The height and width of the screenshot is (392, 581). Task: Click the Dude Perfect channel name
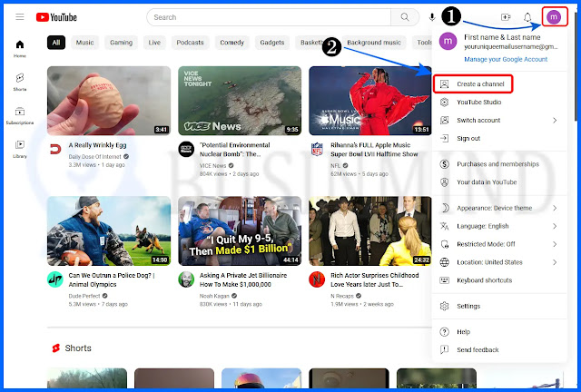[x=84, y=296]
